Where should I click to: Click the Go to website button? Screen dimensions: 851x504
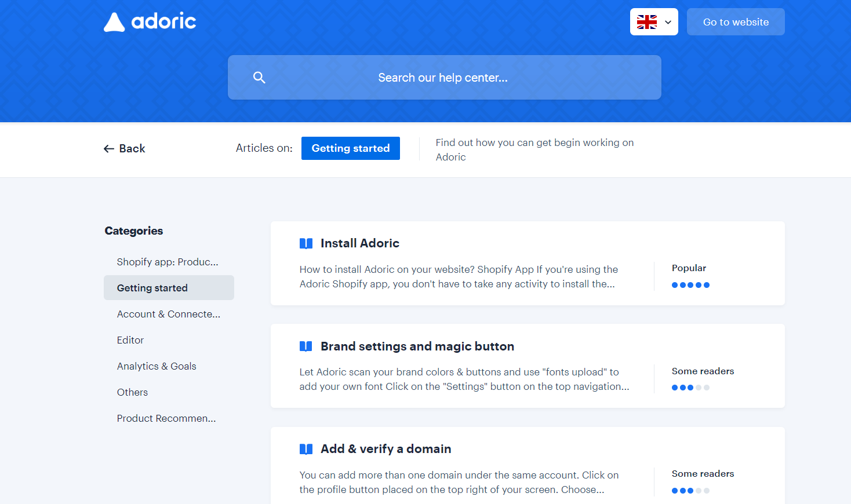click(x=736, y=22)
